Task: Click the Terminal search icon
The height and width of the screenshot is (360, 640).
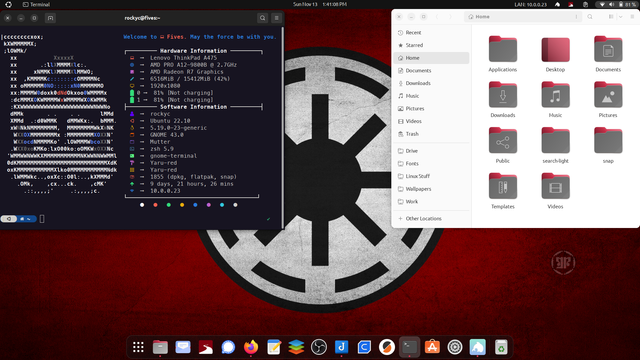Action: click(262, 18)
